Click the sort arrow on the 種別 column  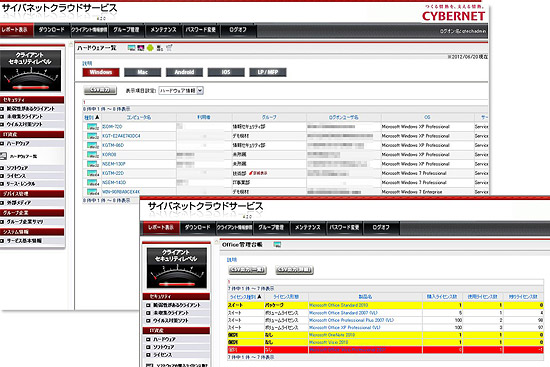click(97, 117)
